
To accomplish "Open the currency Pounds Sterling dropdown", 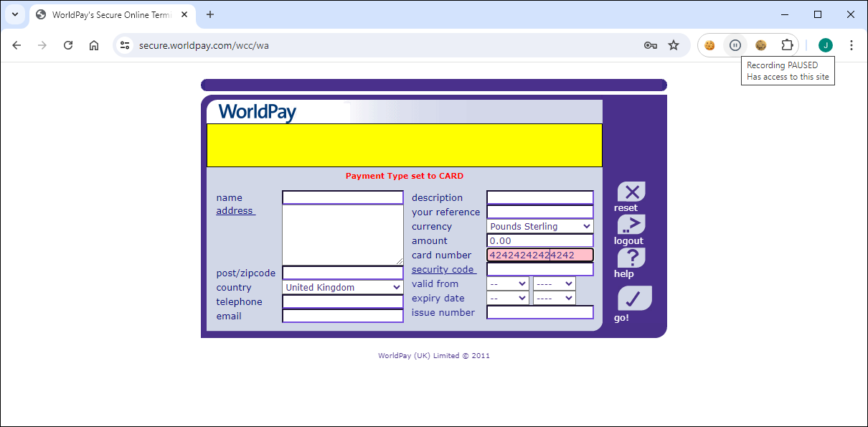I will tap(540, 227).
